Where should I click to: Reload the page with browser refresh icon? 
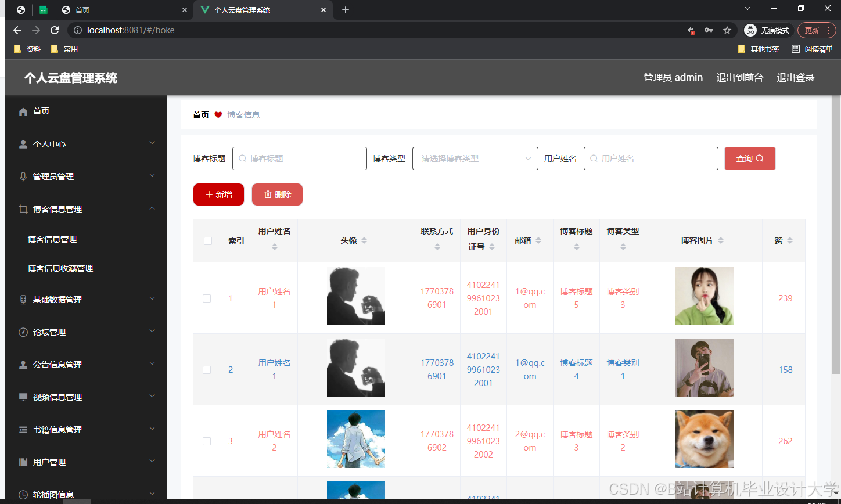[x=55, y=30]
